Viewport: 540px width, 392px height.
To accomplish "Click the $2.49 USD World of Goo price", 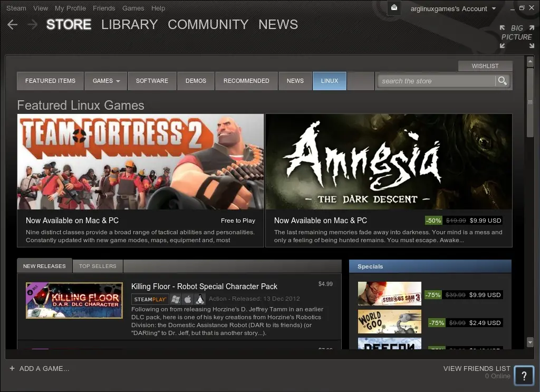I will click(x=485, y=323).
